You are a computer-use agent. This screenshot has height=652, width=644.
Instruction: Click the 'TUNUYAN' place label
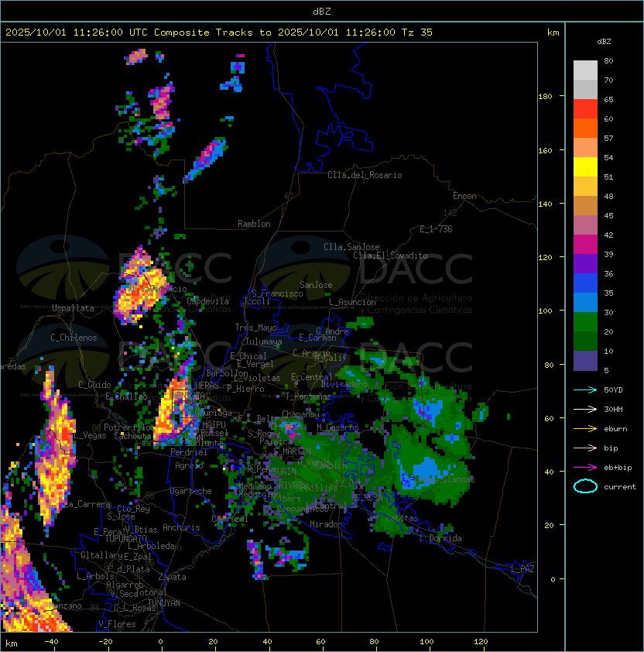(x=164, y=603)
